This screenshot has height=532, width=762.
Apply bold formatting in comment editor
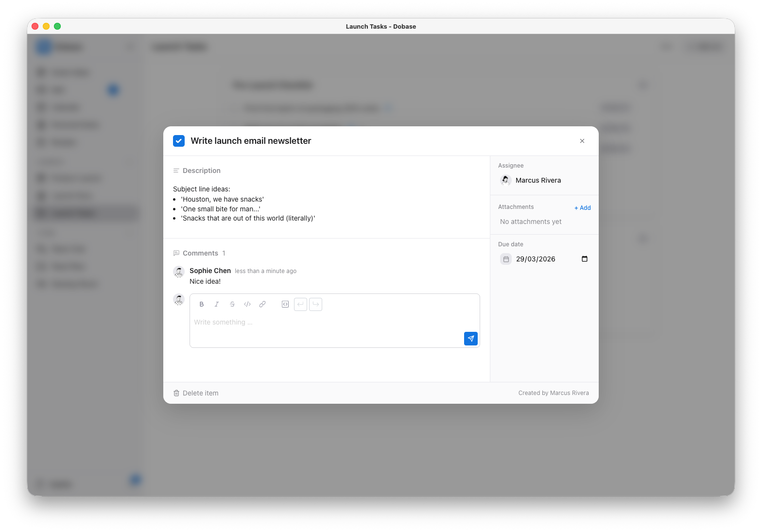202,304
